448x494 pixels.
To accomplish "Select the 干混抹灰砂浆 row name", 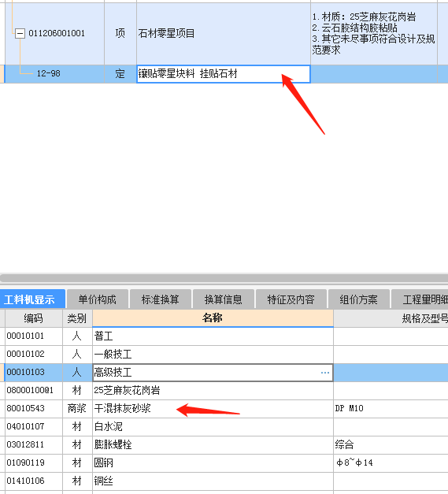I will [213, 409].
